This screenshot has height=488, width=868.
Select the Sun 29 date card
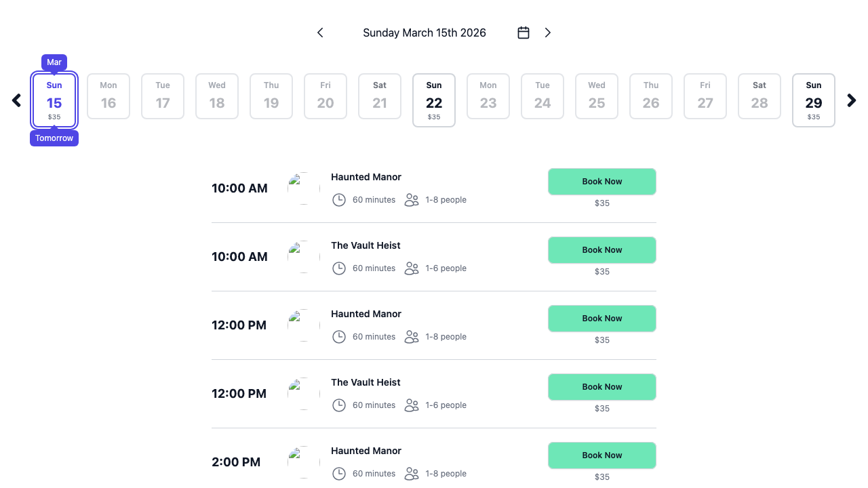[x=814, y=100]
